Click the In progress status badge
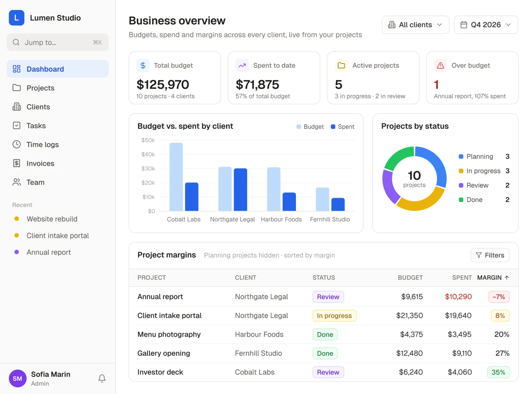The height and width of the screenshot is (394, 532). (334, 316)
